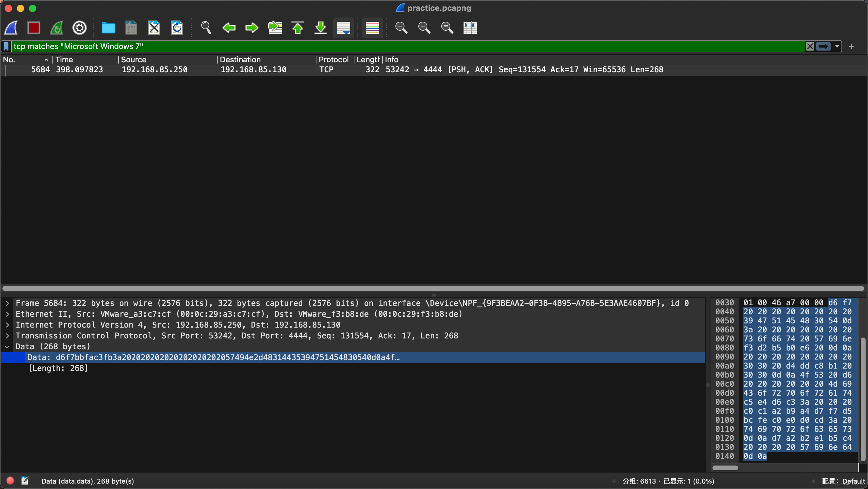The image size is (868, 489).
Task: Click the Data (data.data) status text
Action: point(88,481)
